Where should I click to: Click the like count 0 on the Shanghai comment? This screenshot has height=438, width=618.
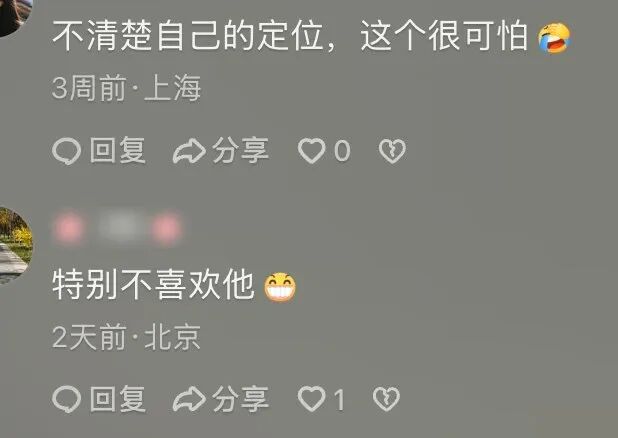coord(342,151)
